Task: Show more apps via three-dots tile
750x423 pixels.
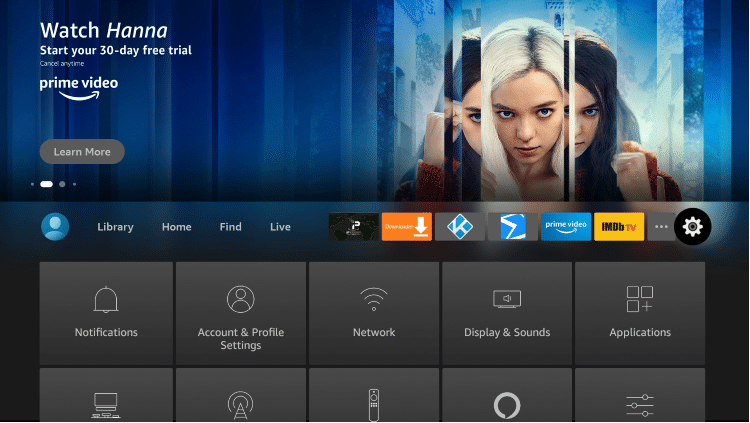Action: [661, 226]
